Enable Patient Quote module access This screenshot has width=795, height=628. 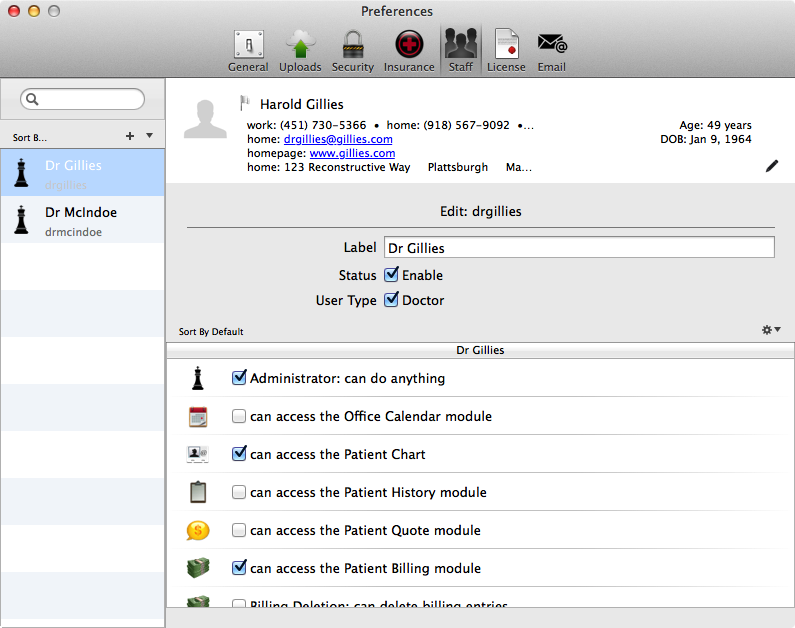pyautogui.click(x=239, y=530)
